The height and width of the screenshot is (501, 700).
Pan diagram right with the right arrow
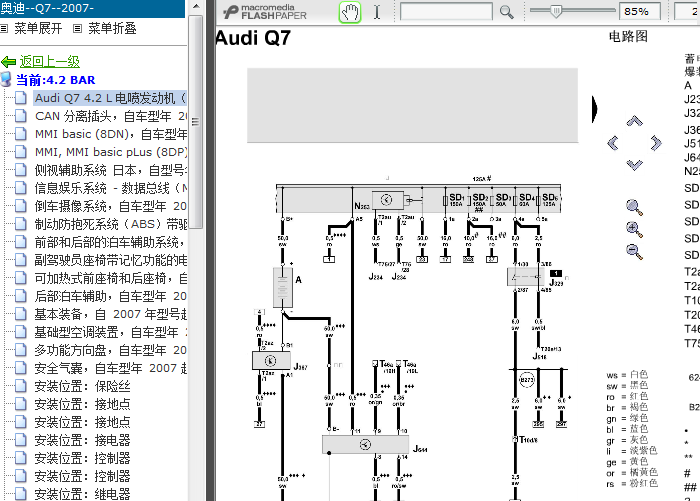[x=655, y=143]
